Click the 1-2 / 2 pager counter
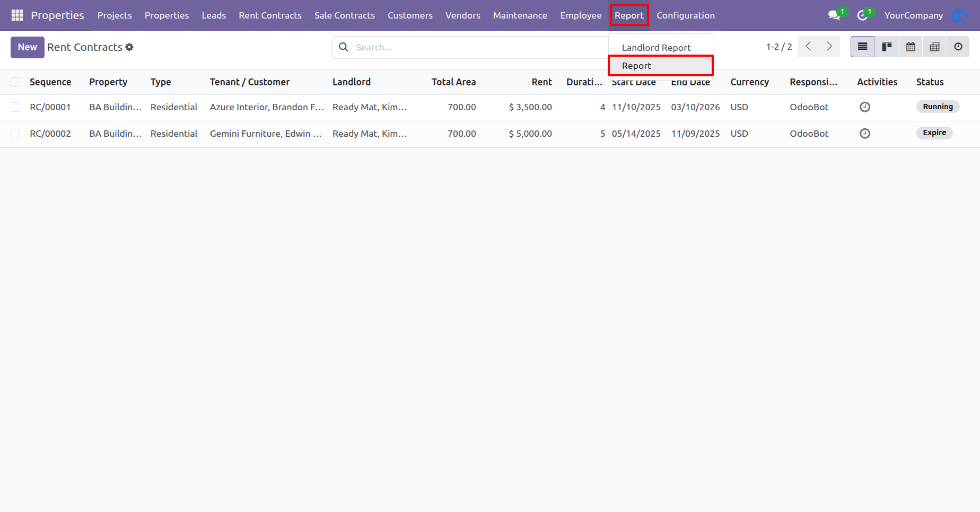The image size is (980, 512). (x=779, y=47)
